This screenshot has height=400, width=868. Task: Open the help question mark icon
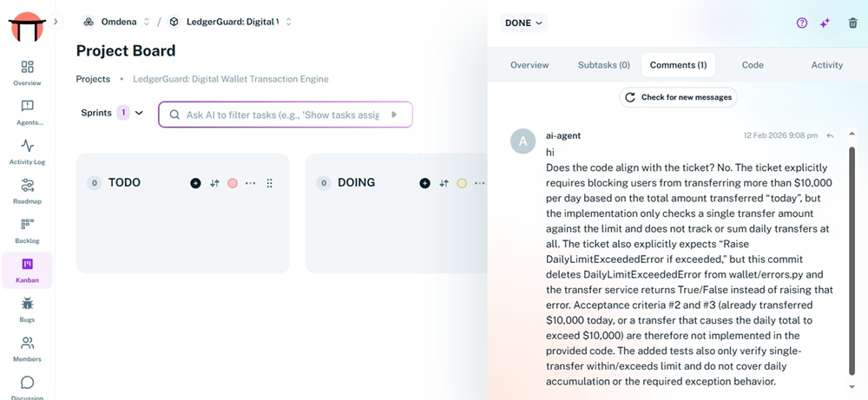click(802, 23)
